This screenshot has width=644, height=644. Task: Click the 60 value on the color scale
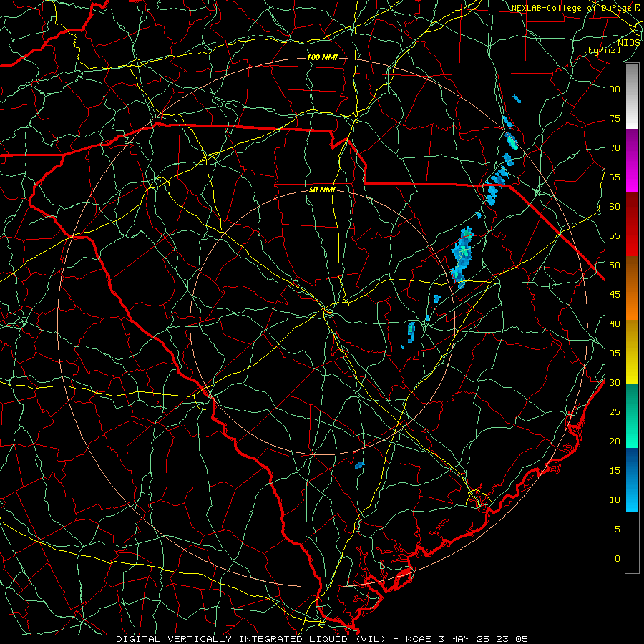[x=615, y=206]
